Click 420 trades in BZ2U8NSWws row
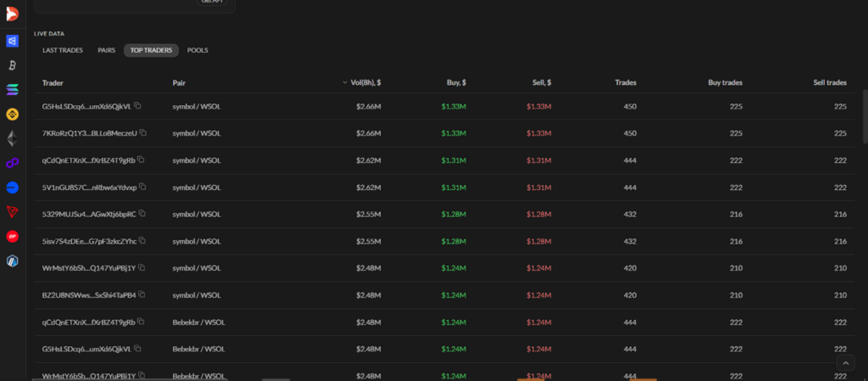 [630, 294]
